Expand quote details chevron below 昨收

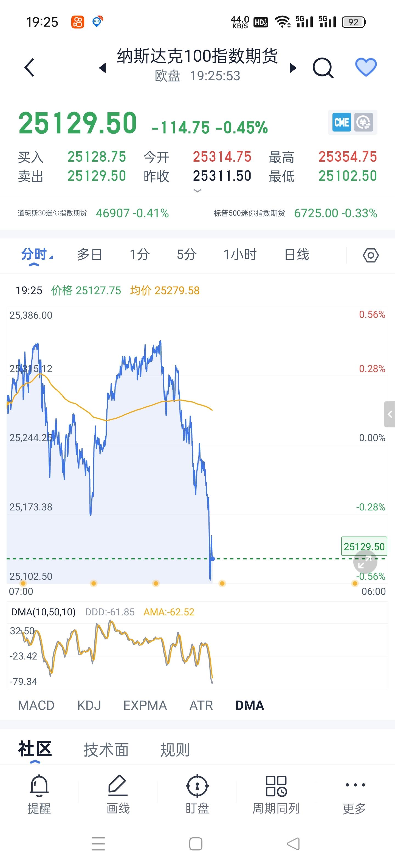(197, 191)
